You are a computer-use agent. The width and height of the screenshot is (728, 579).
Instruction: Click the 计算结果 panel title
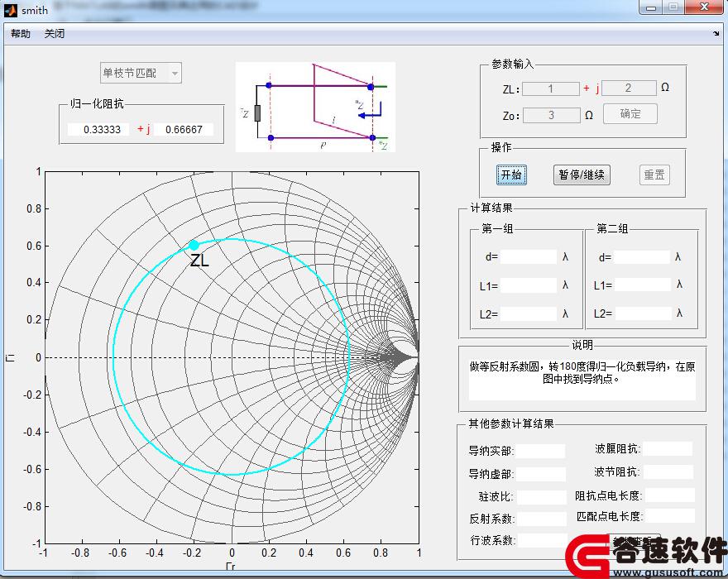coord(491,208)
